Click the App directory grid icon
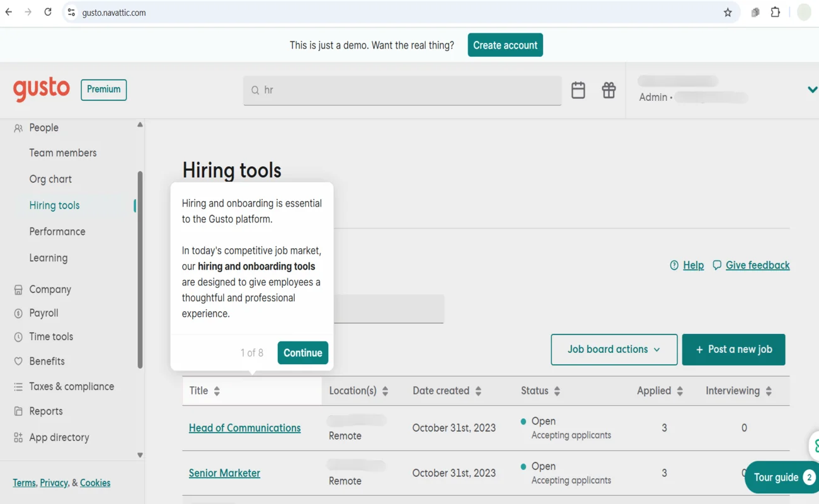Viewport: 819px width, 504px height. [x=18, y=437]
